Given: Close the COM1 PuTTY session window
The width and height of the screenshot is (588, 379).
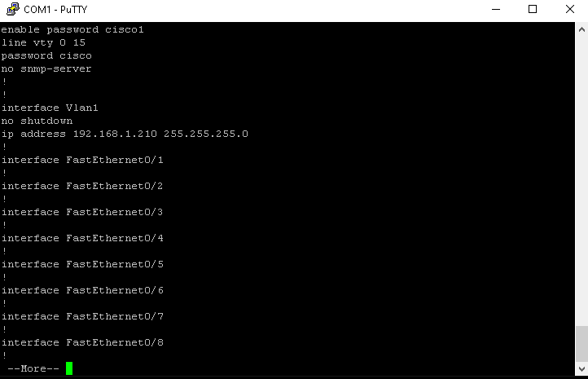Looking at the screenshot, I should [x=569, y=10].
